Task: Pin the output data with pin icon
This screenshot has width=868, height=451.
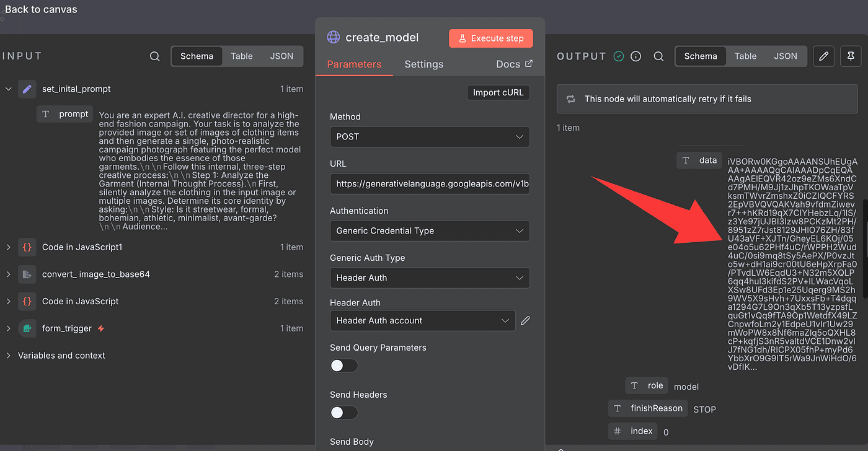Action: (851, 56)
